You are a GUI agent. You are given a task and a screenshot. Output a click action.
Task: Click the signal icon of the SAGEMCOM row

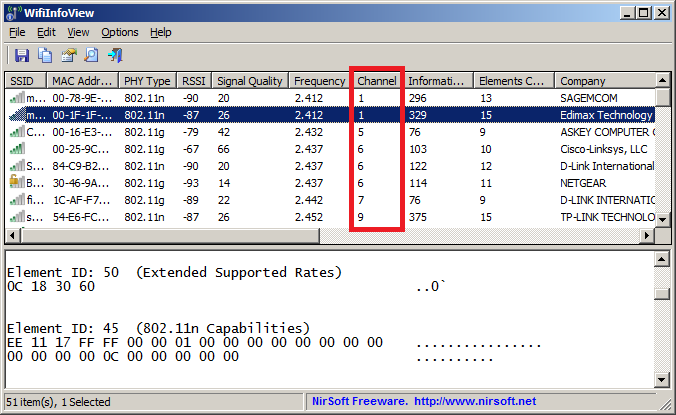click(17, 98)
